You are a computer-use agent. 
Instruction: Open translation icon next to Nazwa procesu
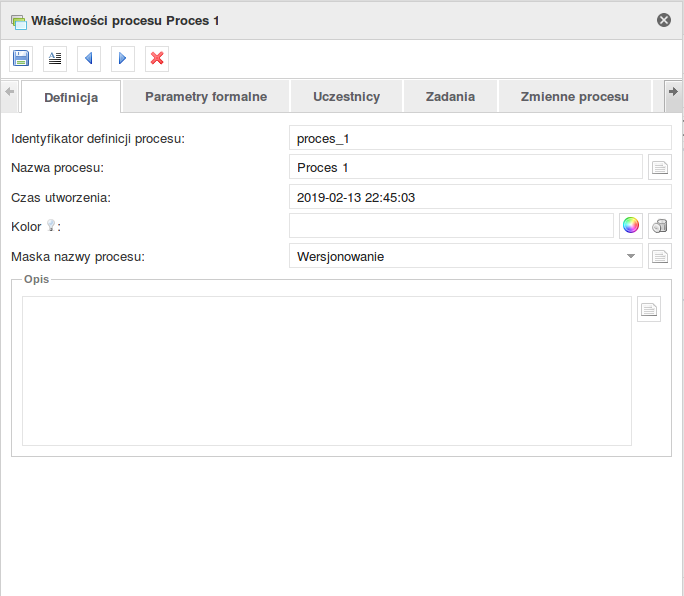660,167
